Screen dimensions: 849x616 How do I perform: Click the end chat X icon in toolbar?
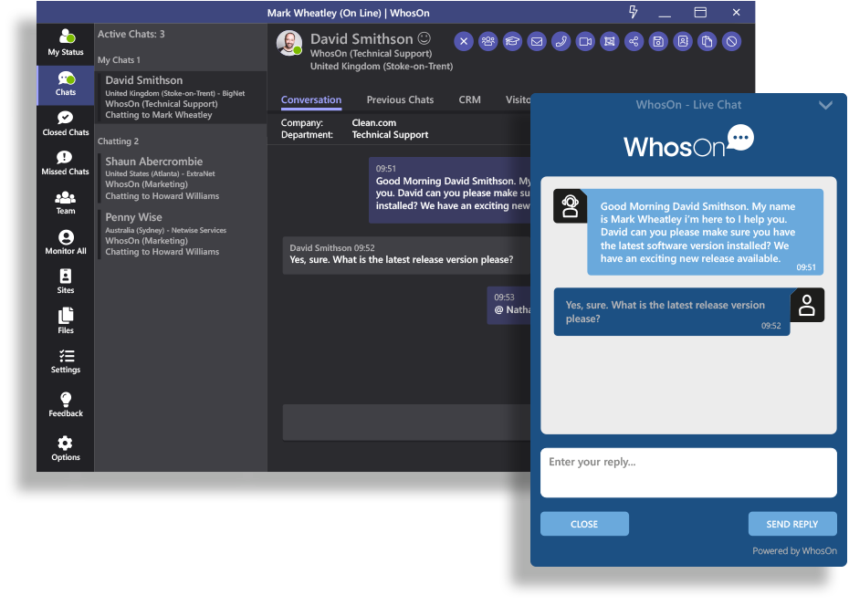pyautogui.click(x=464, y=42)
